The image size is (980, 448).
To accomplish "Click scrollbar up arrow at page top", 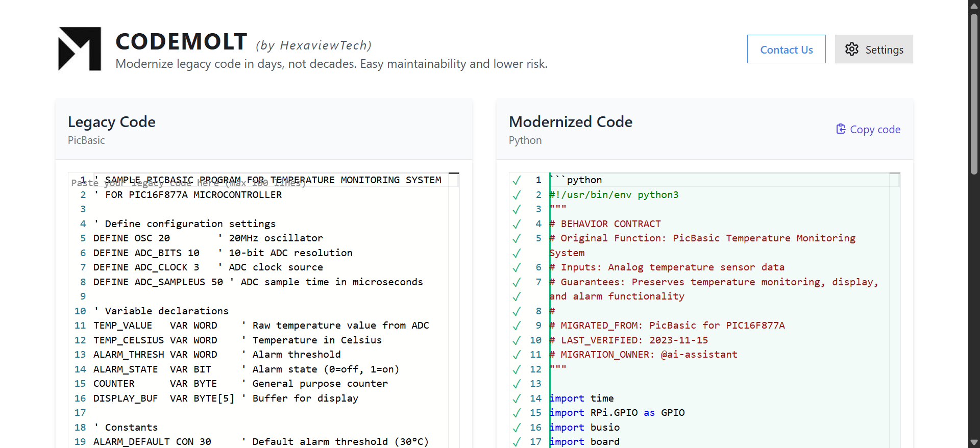I will click(974, 6).
